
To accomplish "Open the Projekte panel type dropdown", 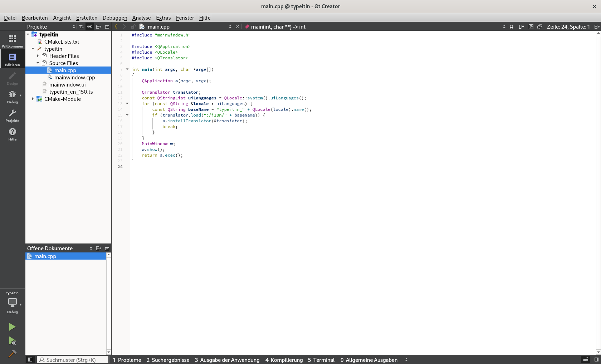I will (x=52, y=26).
